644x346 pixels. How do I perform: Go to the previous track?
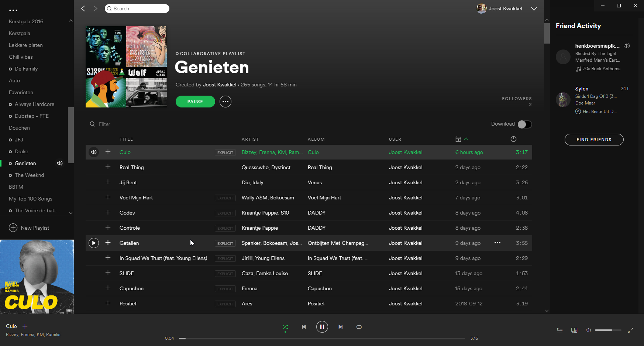click(x=304, y=327)
